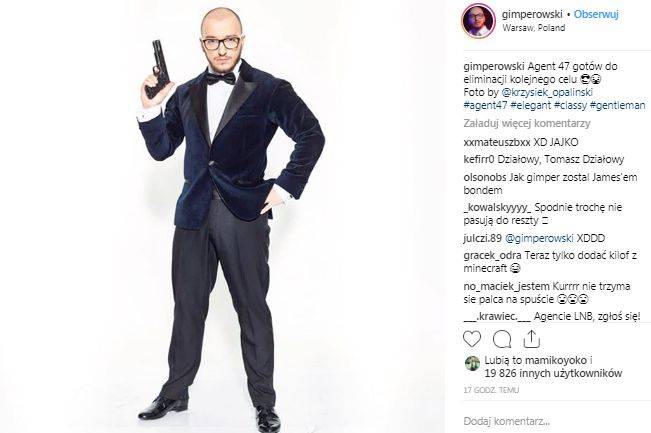651x433 pixels.
Task: Open comments via the speech bubble icon
Action: [x=502, y=339]
